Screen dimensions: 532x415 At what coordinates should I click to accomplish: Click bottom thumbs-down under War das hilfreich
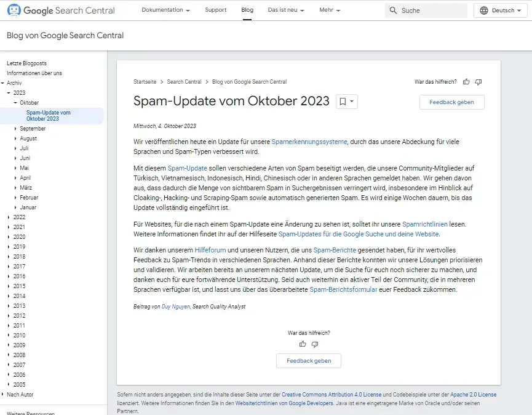tap(315, 344)
